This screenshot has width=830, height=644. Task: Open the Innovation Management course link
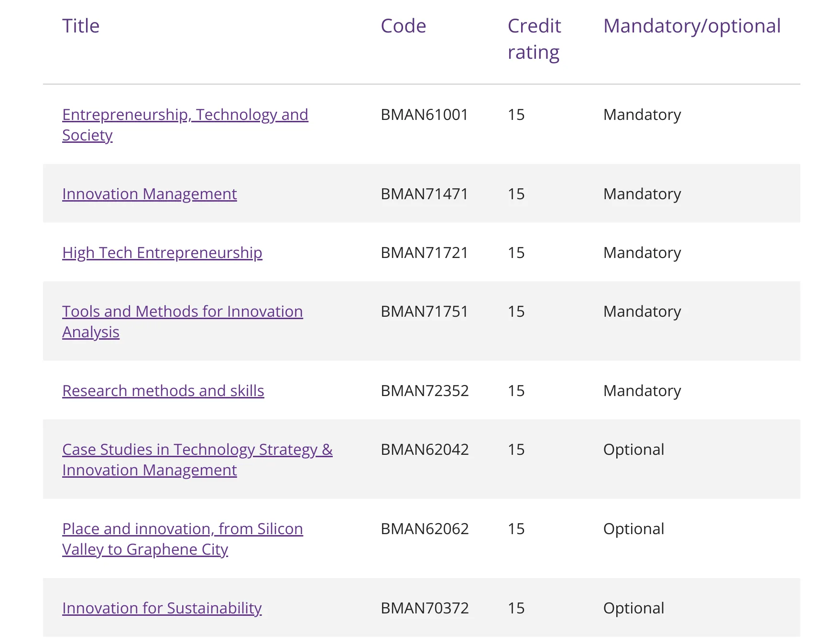(x=149, y=194)
